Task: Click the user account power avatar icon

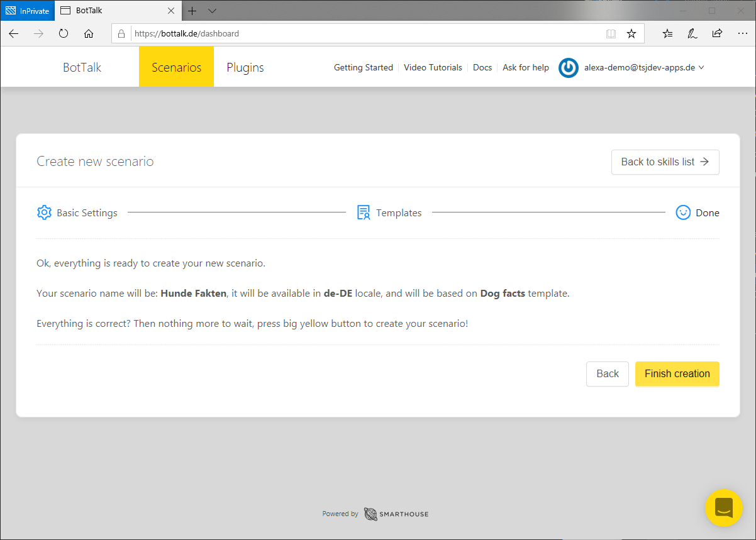Action: pyautogui.click(x=569, y=68)
